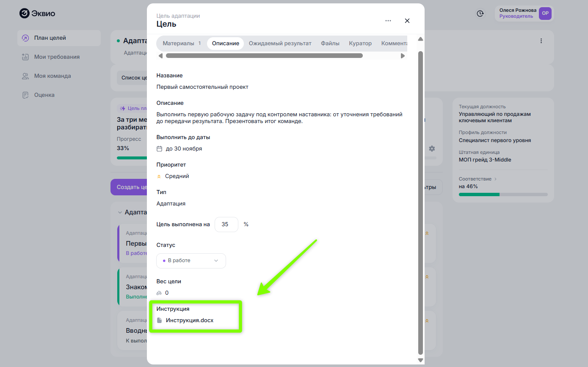This screenshot has height=367, width=588.
Task: Open the history clock icon in the header
Action: coord(480,14)
